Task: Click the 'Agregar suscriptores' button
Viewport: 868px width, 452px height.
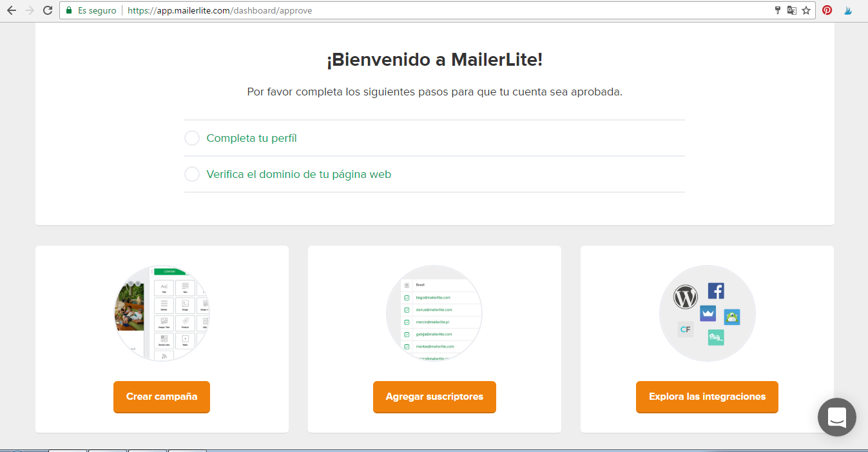Action: 434,397
